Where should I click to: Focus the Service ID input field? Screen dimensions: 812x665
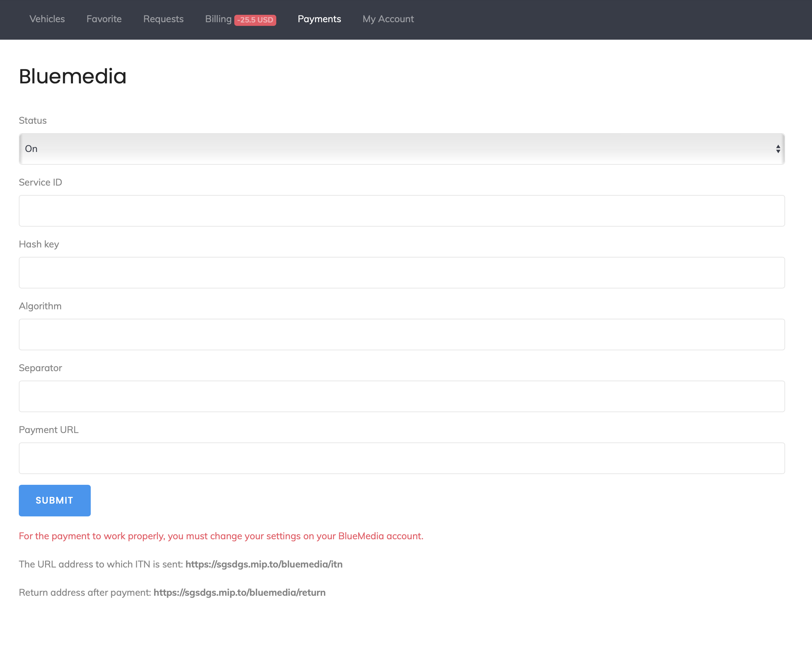coord(401,211)
